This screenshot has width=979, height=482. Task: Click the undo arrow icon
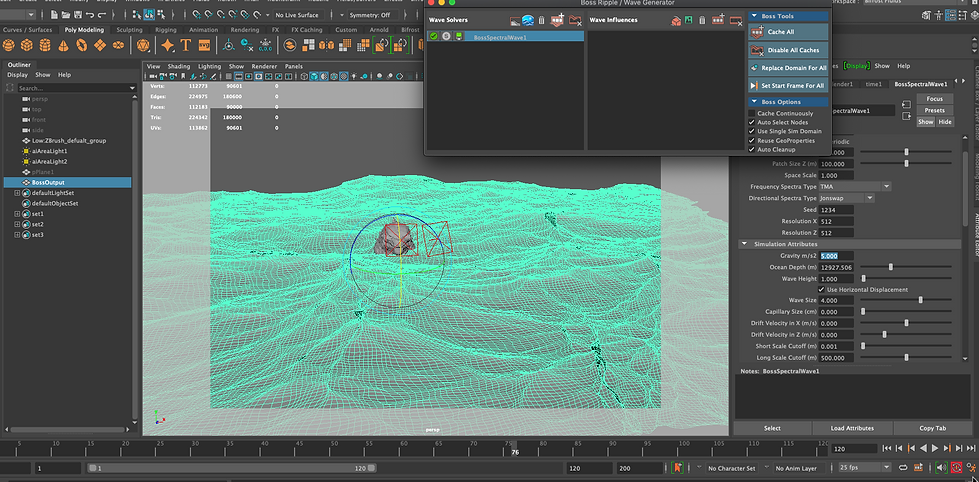point(90,14)
